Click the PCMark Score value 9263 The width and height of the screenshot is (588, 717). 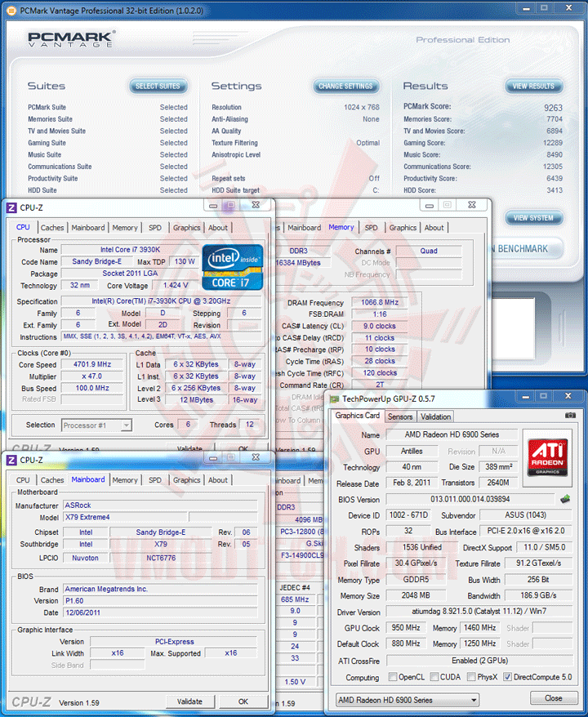point(553,108)
